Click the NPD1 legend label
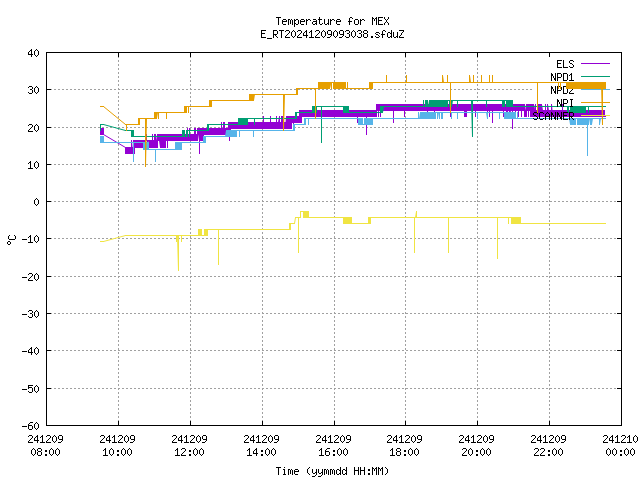Screen dimensions: 640x480 [562, 77]
